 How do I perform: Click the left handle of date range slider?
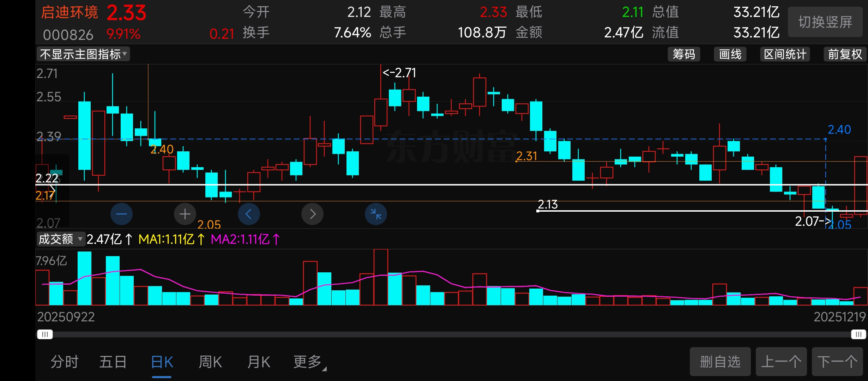(45, 334)
